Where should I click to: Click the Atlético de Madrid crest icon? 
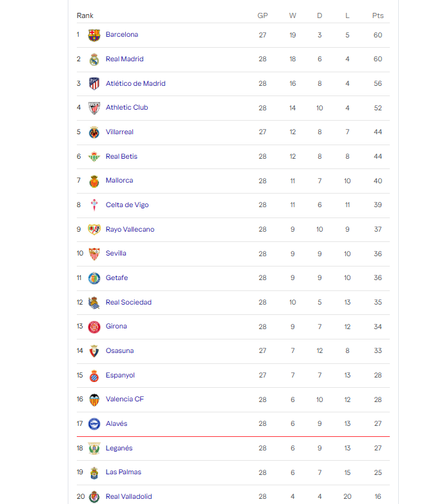(x=94, y=83)
